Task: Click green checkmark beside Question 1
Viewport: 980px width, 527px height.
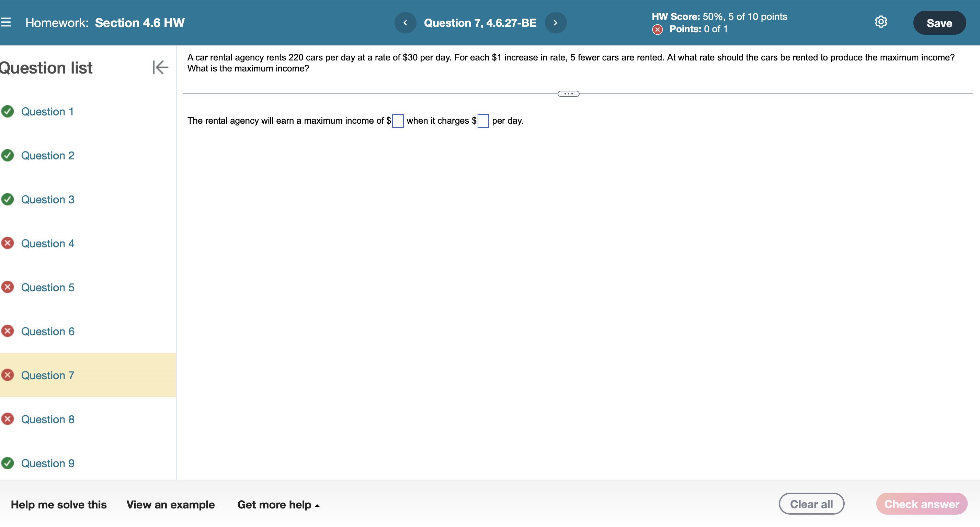Action: click(x=8, y=112)
